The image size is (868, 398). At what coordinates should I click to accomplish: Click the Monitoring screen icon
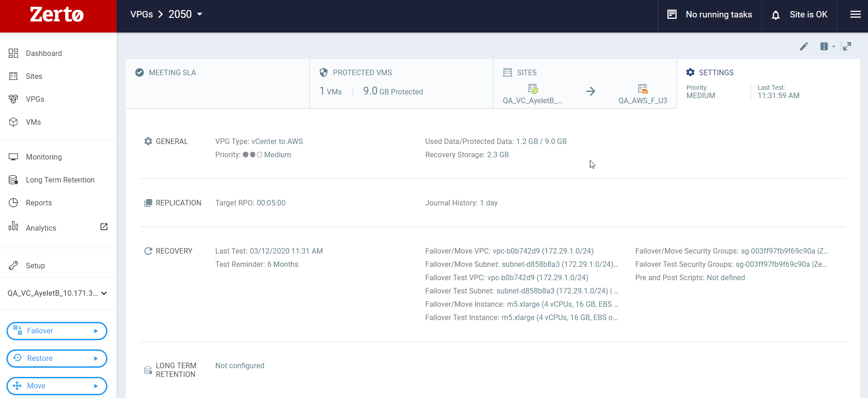(x=13, y=157)
